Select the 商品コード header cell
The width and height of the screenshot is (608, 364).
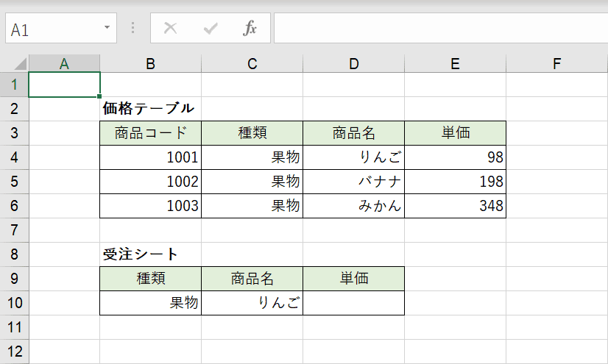(x=150, y=133)
